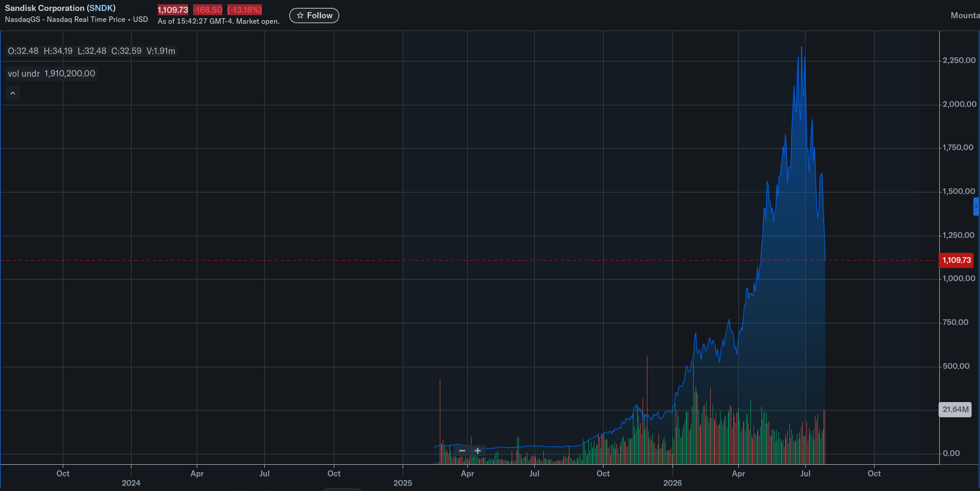
Task: Click the OHLC values legend row
Action: (x=91, y=51)
